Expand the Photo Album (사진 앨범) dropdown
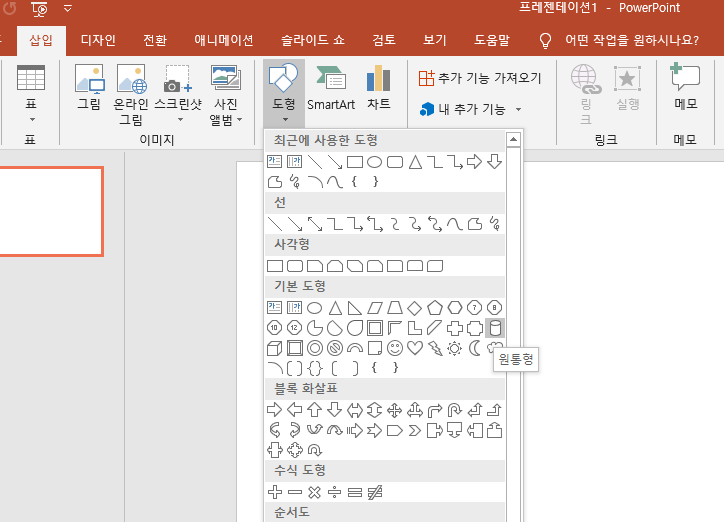Viewport: 724px width, 522px height. point(226,94)
